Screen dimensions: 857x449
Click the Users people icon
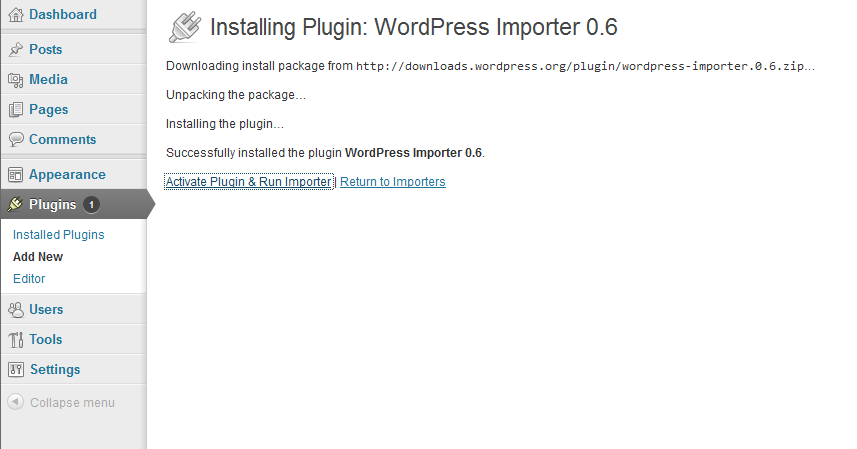tap(16, 310)
